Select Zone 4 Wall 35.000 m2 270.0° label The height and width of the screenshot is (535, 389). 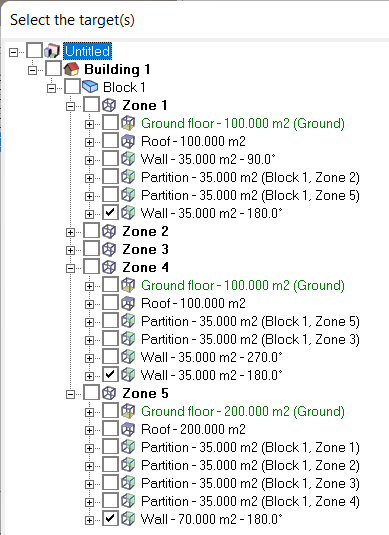click(x=212, y=357)
